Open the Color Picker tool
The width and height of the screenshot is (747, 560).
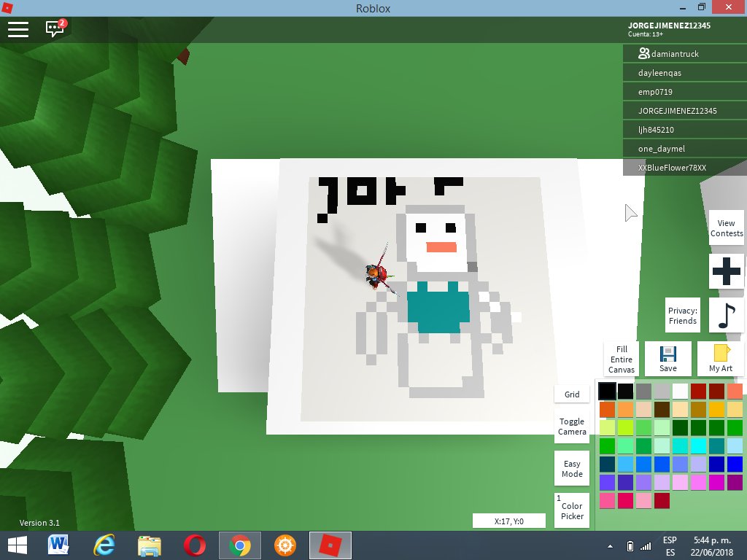point(572,510)
